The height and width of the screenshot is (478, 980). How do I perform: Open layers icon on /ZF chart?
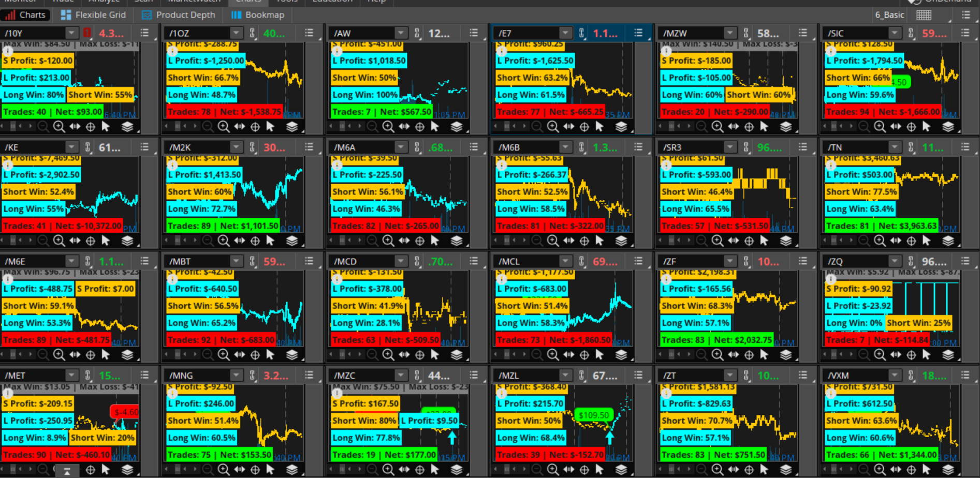pos(786,355)
